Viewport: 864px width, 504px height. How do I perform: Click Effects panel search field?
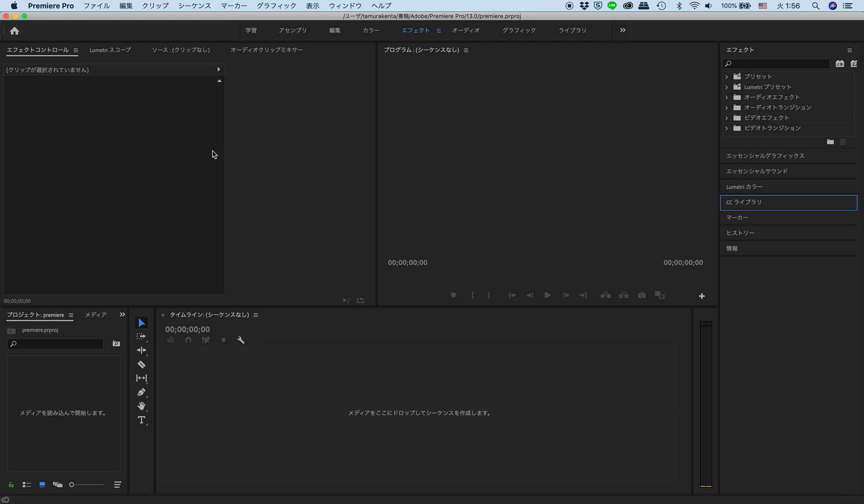click(776, 64)
